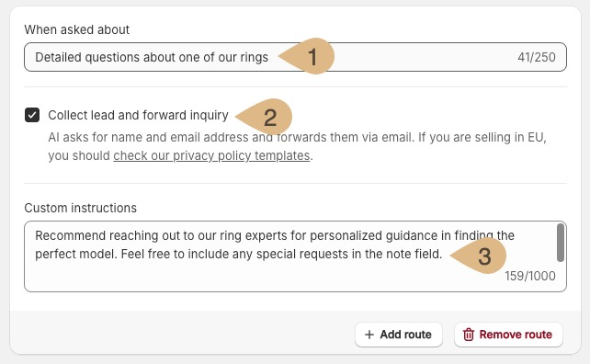Click the 159/1000 character counter
This screenshot has height=364, width=590.
click(529, 276)
